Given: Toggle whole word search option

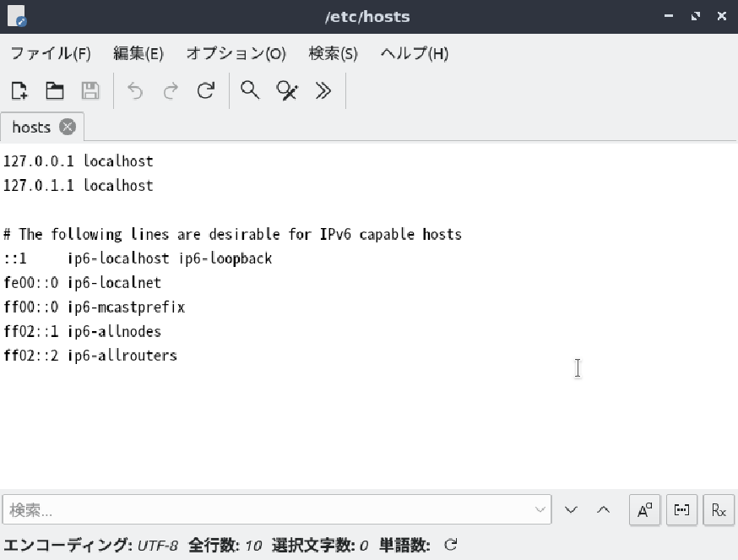Looking at the screenshot, I should [681, 509].
